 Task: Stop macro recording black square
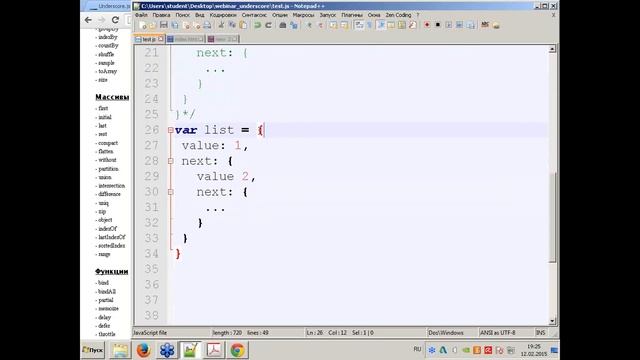click(x=438, y=25)
